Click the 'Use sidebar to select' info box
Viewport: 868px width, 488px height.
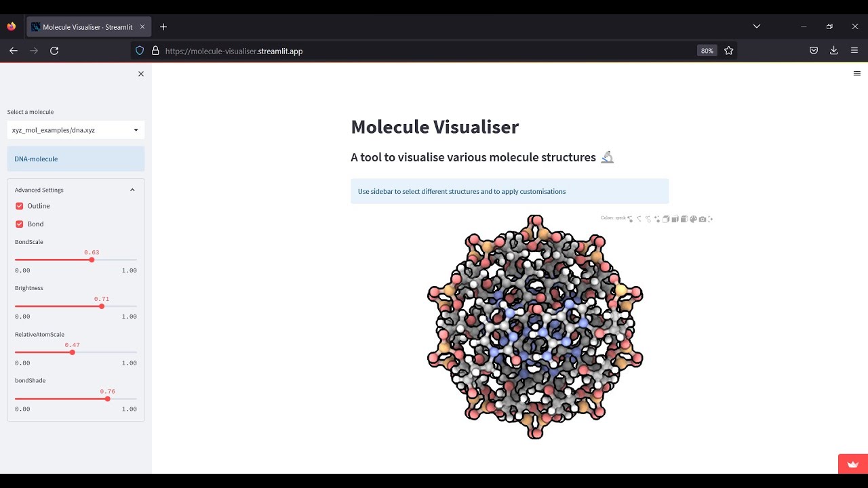pyautogui.click(x=510, y=191)
